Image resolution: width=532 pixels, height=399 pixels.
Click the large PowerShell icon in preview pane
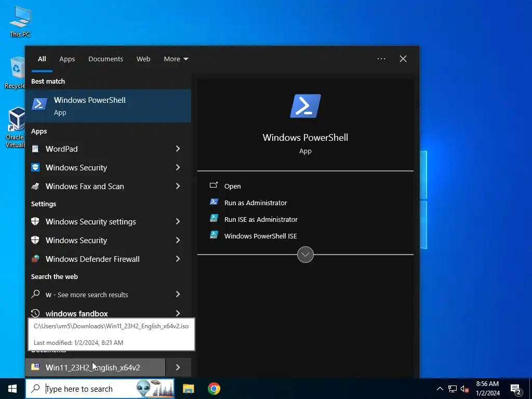[x=305, y=106]
